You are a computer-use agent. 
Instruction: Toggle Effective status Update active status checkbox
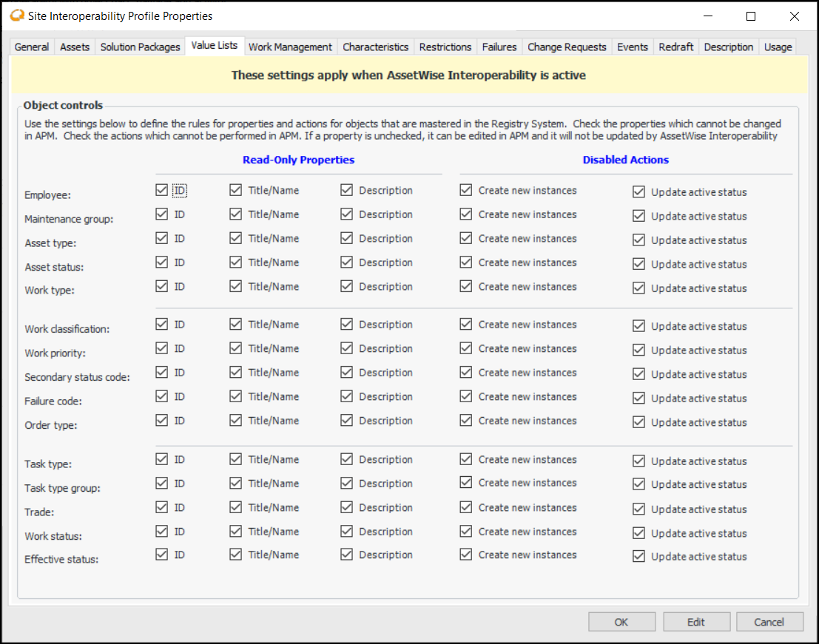[639, 556]
